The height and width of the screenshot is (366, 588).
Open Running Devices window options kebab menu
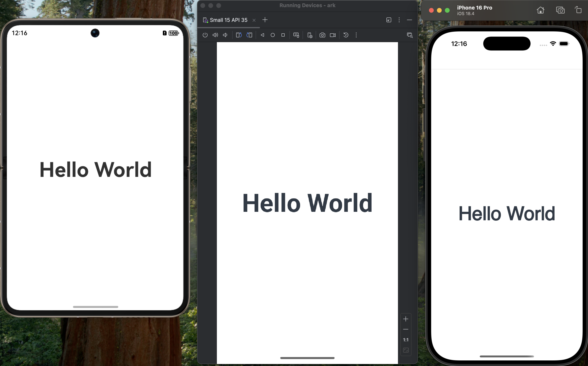[x=399, y=20]
